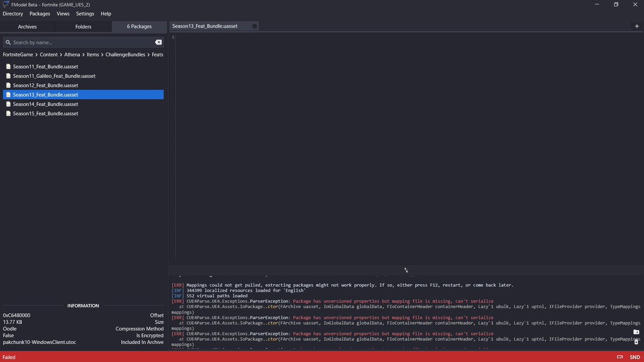Image resolution: width=644 pixels, height=362 pixels.
Task: Open the Help menu
Action: coord(106,13)
